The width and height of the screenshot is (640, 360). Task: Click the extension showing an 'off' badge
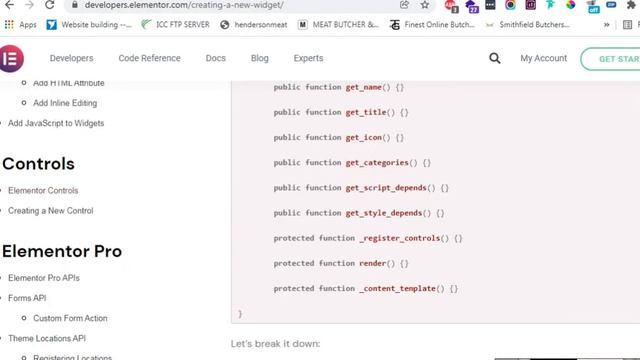pyautogui.click(x=593, y=6)
